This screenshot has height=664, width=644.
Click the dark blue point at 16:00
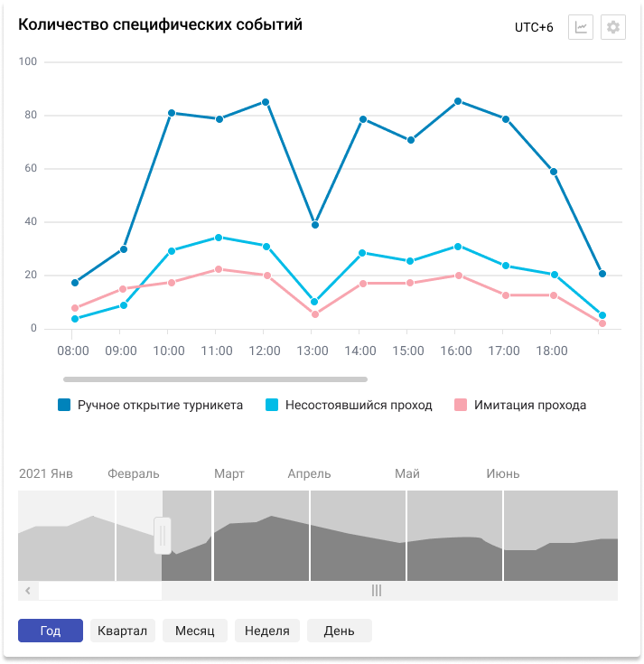(x=458, y=101)
